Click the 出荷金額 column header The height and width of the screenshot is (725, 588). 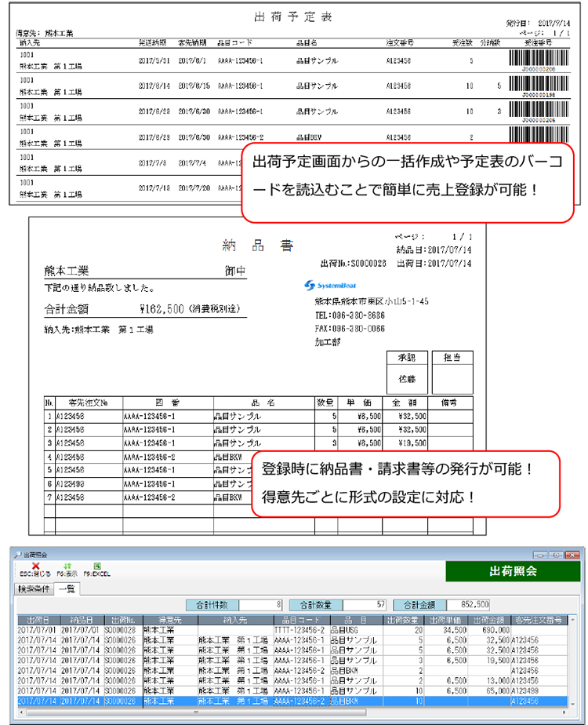tap(489, 620)
